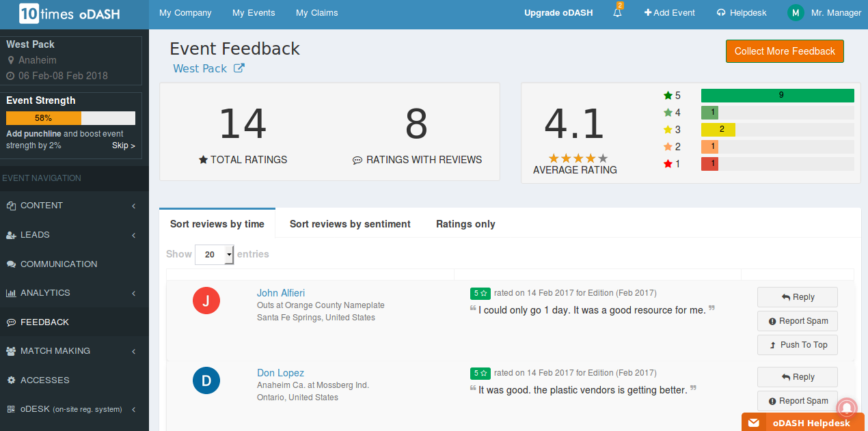Open My Company menu
Screen dimensions: 868x431
click(x=185, y=13)
